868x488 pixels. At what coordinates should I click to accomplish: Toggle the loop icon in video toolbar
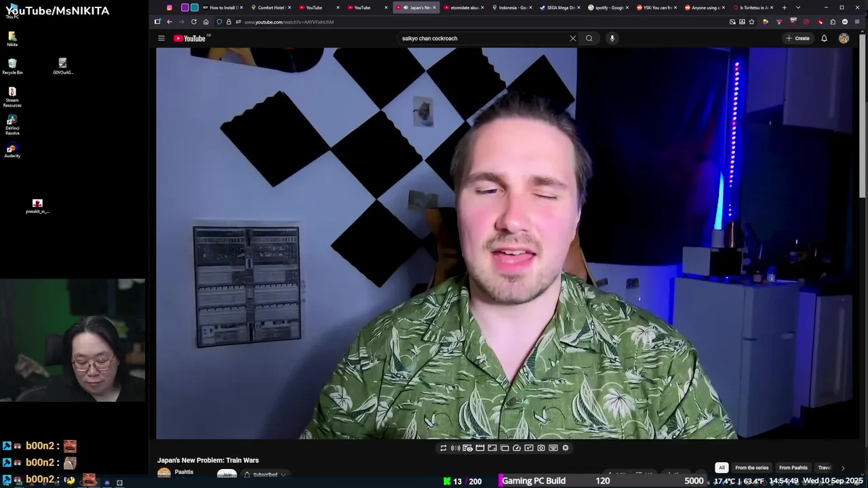[x=443, y=448]
